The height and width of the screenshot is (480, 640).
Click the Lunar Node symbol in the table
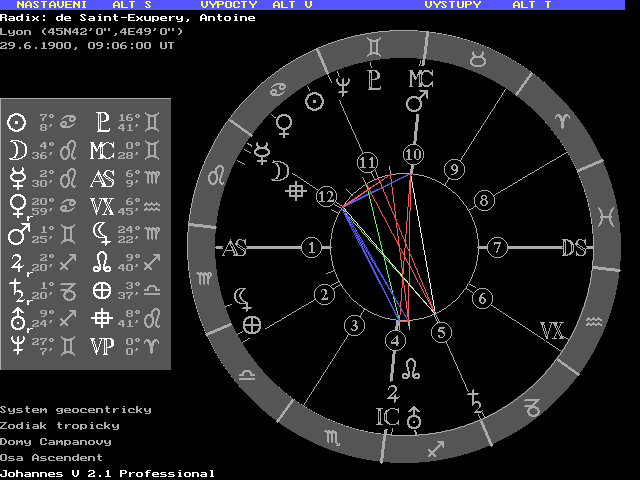102,263
